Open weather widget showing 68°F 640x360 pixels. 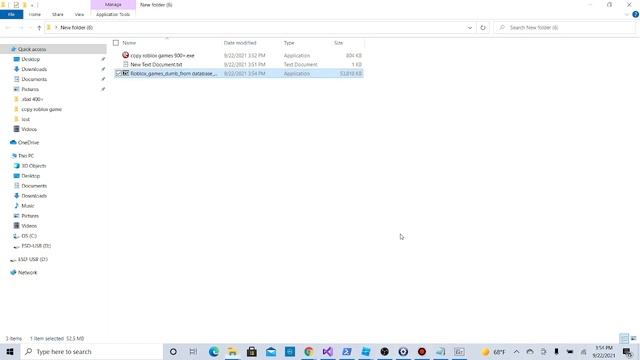(x=493, y=351)
